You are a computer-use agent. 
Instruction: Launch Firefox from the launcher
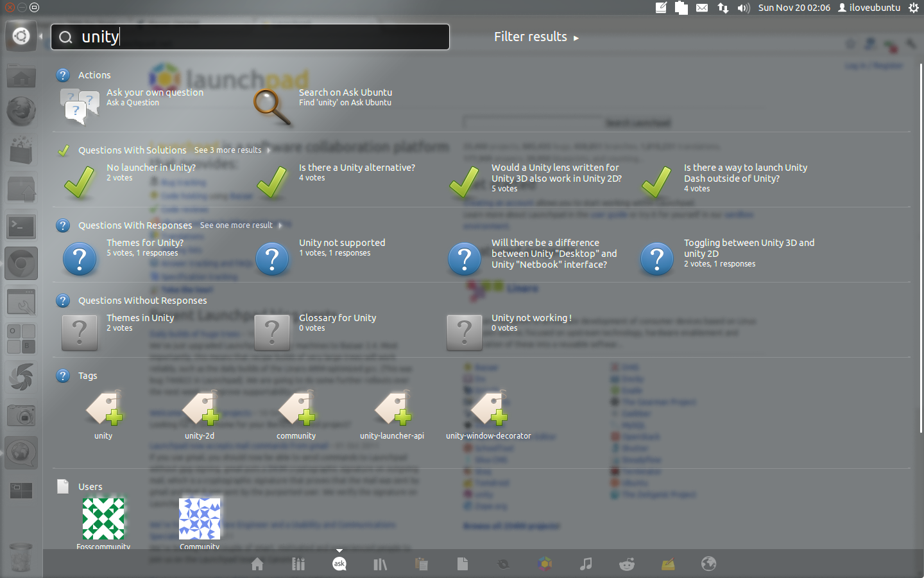[x=21, y=111]
